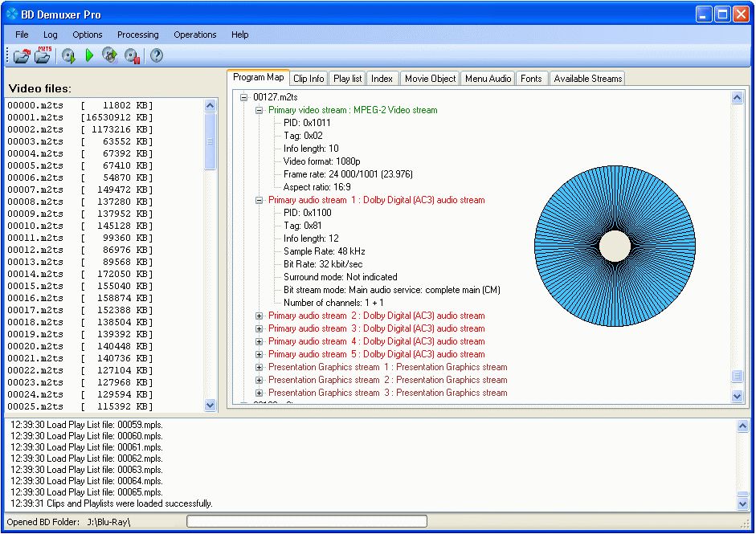The width and height of the screenshot is (756, 534).
Task: Click the open M2TS file toolbar icon
Action: point(43,55)
